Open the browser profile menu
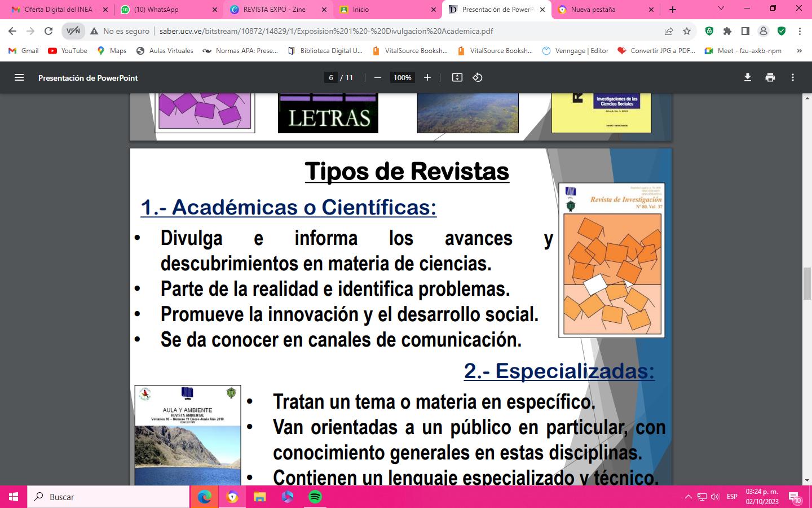 coord(764,32)
